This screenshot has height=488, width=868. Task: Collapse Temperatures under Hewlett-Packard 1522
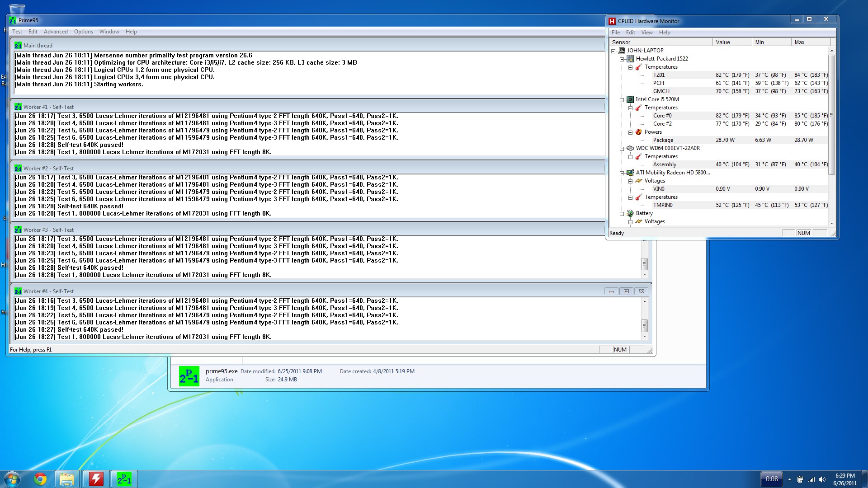pos(630,67)
